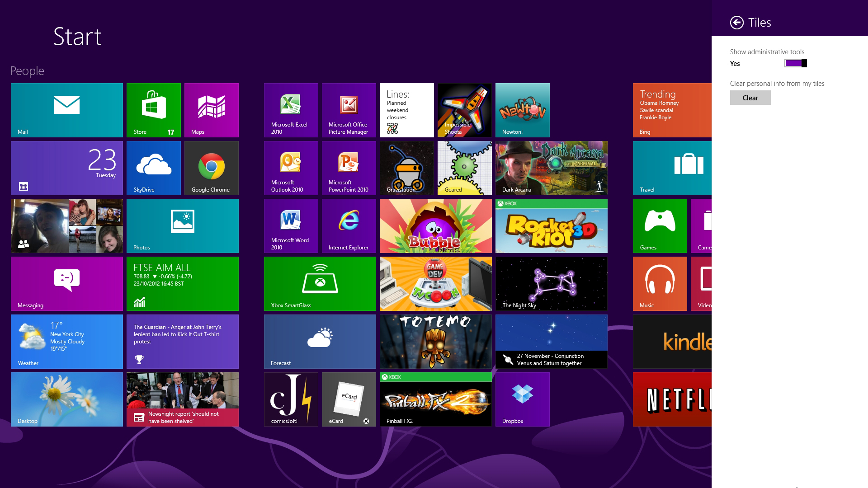Launch the Gravistation game tile
Image resolution: width=868 pixels, height=488 pixels.
[407, 168]
